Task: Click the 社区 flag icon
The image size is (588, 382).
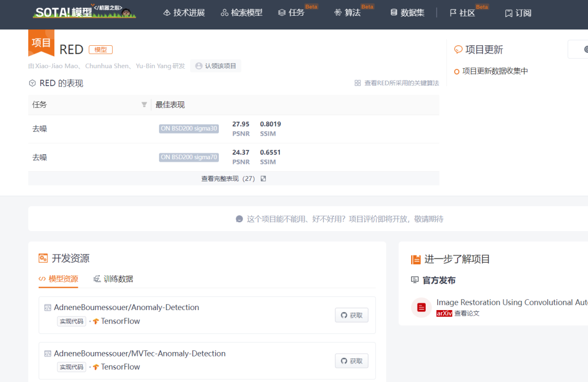Action: [453, 13]
